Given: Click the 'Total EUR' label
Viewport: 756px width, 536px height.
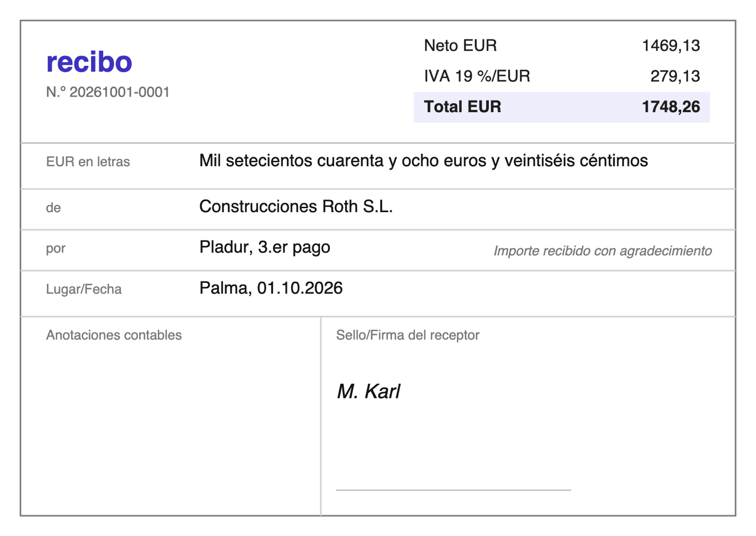Looking at the screenshot, I should (463, 107).
